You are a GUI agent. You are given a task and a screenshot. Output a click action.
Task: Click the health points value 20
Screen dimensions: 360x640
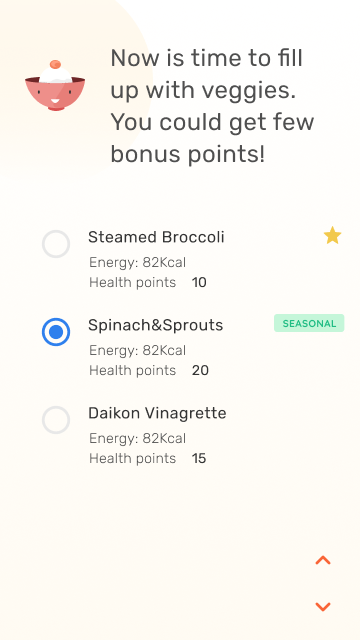pos(200,371)
